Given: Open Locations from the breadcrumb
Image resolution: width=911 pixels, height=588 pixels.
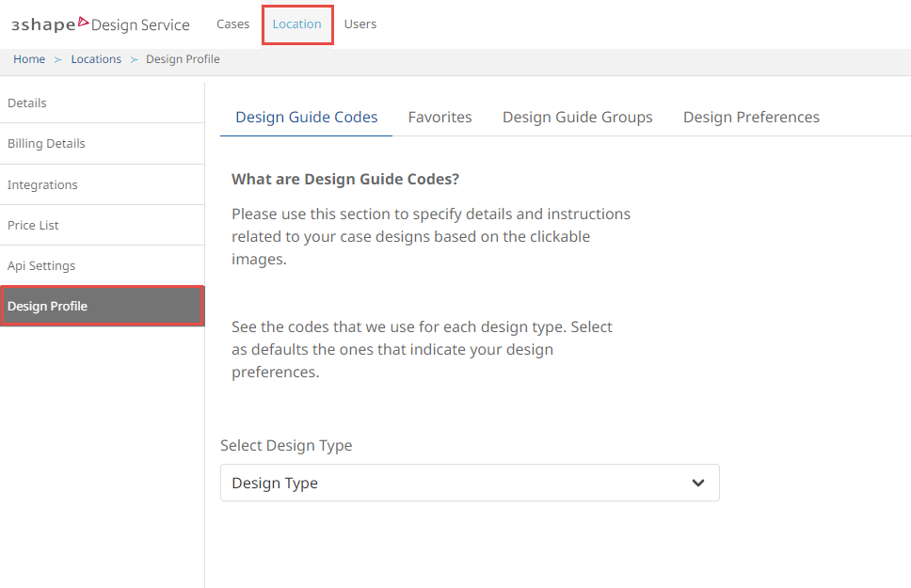Looking at the screenshot, I should (95, 58).
